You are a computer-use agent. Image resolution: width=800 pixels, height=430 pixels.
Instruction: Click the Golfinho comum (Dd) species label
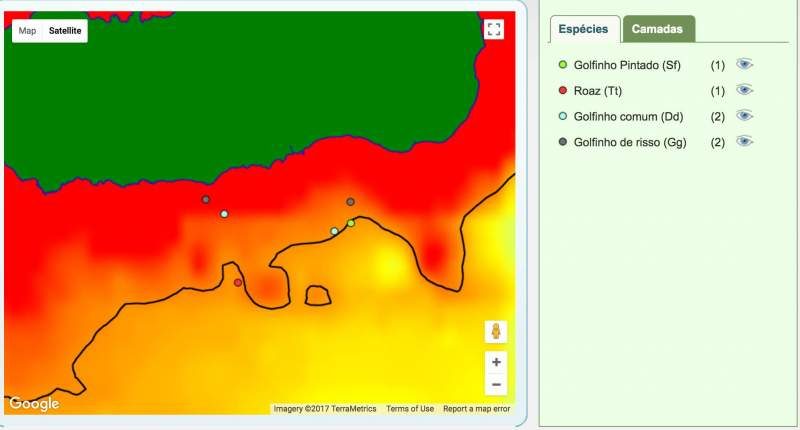628,116
